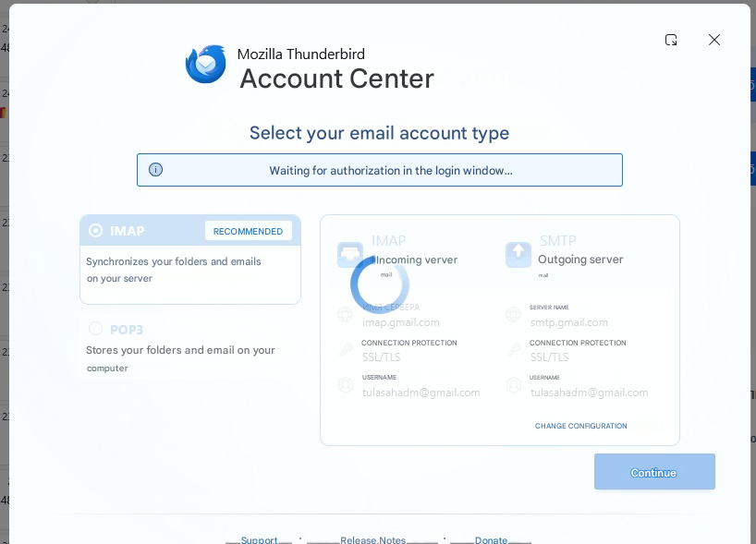
Task: Click the restore window icon in dialog
Action: pos(671,40)
